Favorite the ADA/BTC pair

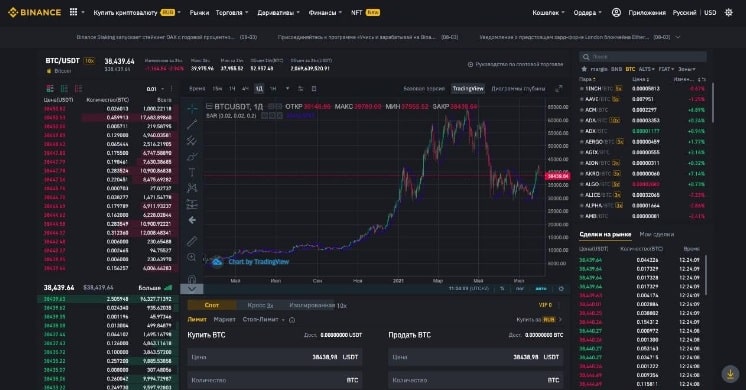(x=581, y=120)
